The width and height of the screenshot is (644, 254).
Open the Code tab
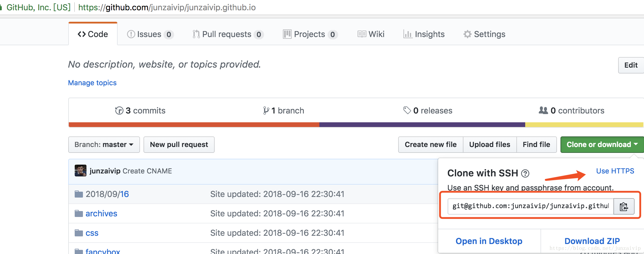click(x=93, y=34)
